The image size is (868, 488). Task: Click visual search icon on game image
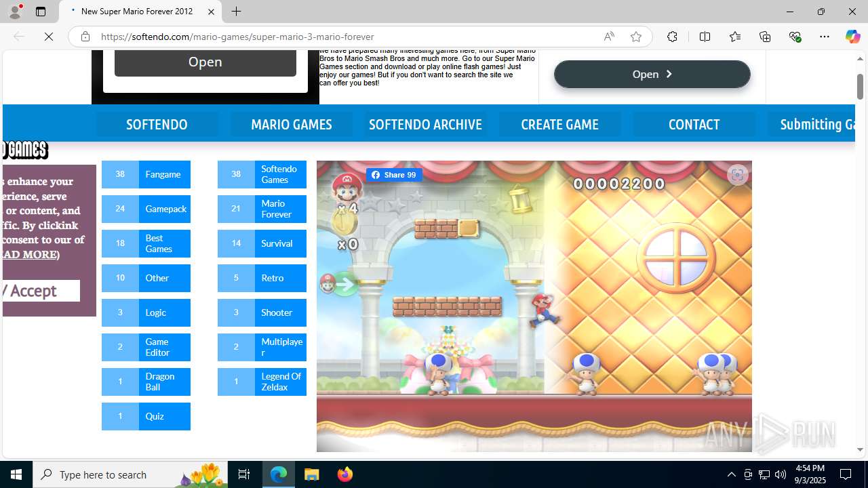(x=737, y=175)
